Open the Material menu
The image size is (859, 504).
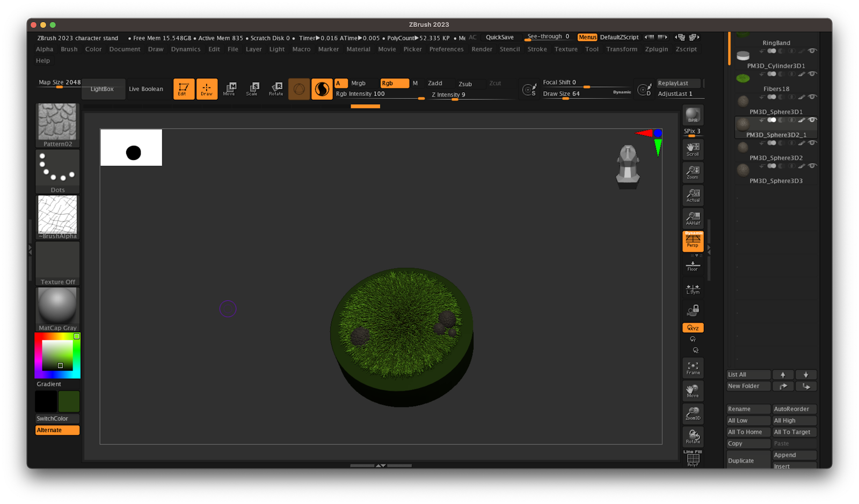[x=358, y=49]
